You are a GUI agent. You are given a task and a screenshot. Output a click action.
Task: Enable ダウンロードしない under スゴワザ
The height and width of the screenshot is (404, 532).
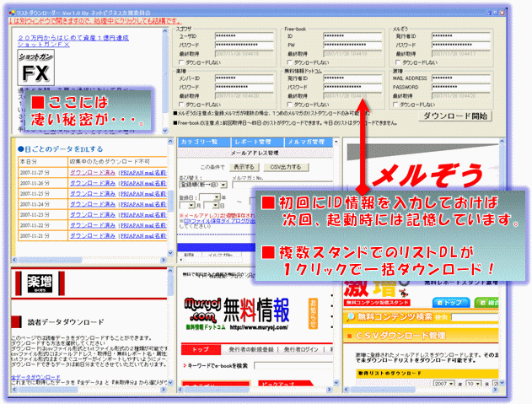181,62
